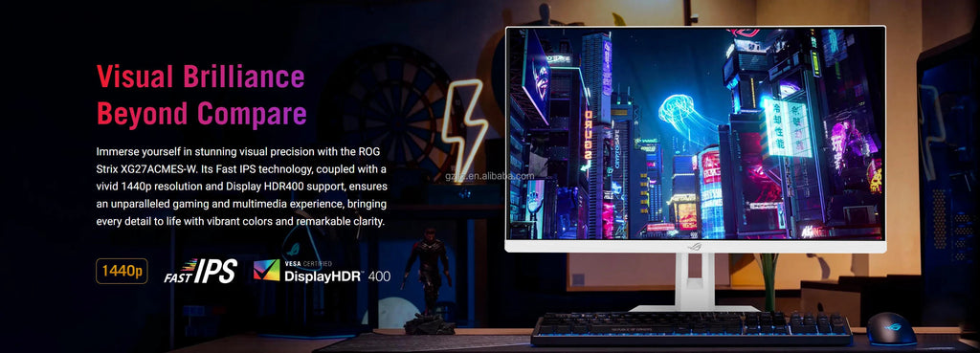The height and width of the screenshot is (353, 980).
Task: Click the action figure statue on desk
Action: (428, 280)
